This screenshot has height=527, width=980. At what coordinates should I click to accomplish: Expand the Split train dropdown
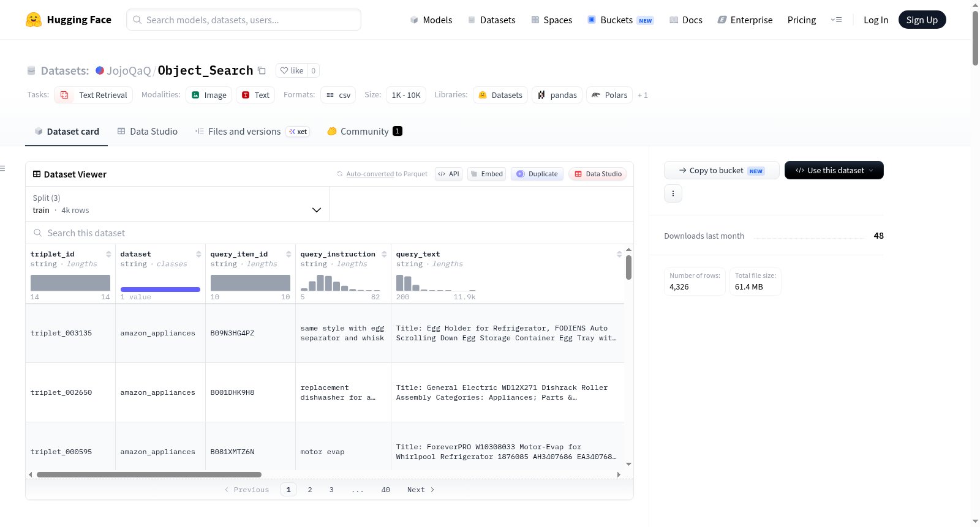(178, 204)
